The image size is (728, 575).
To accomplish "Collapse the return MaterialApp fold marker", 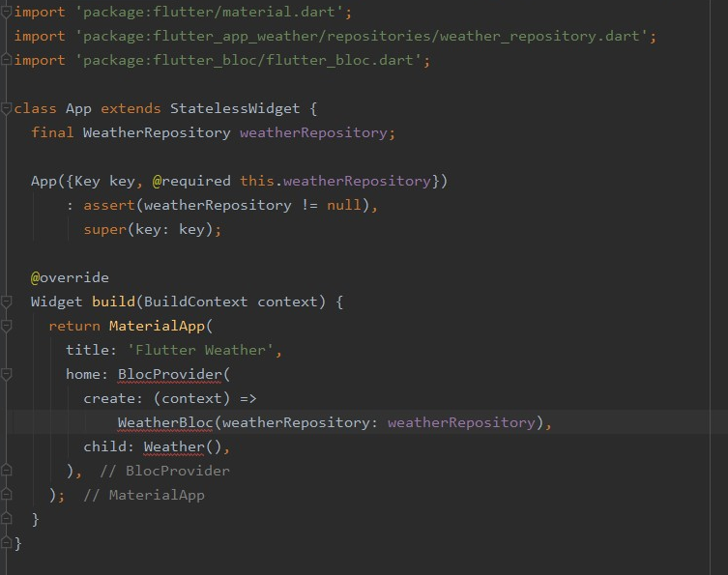I will pyautogui.click(x=6, y=326).
